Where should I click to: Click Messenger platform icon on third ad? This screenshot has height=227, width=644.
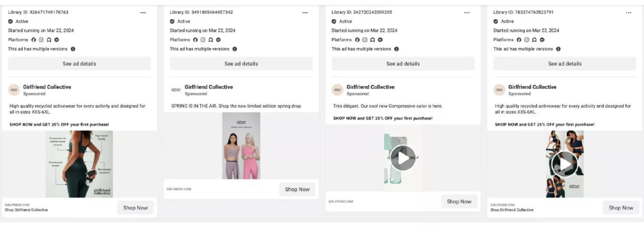click(x=380, y=40)
